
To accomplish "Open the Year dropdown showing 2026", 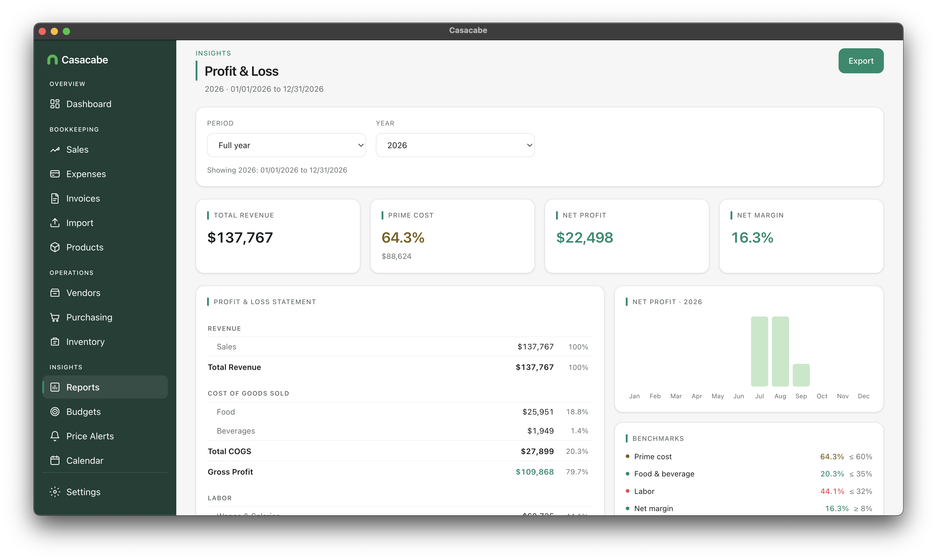I will pos(455,145).
